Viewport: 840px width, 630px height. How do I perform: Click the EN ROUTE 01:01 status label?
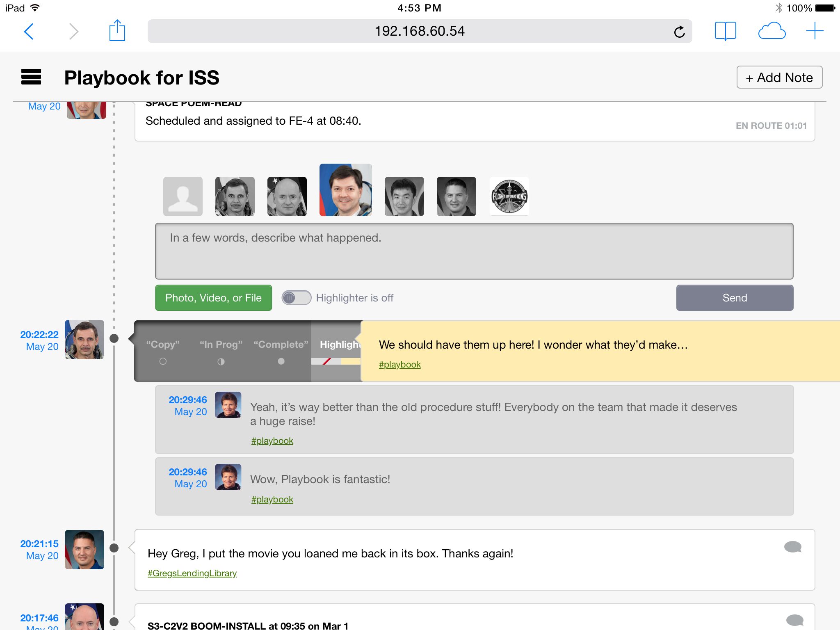pos(771,126)
